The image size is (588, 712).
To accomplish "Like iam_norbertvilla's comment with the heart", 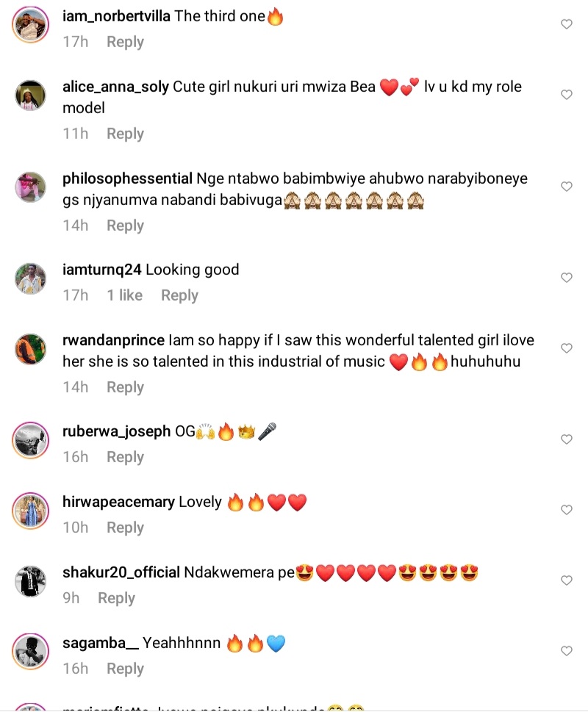I will pos(566,24).
